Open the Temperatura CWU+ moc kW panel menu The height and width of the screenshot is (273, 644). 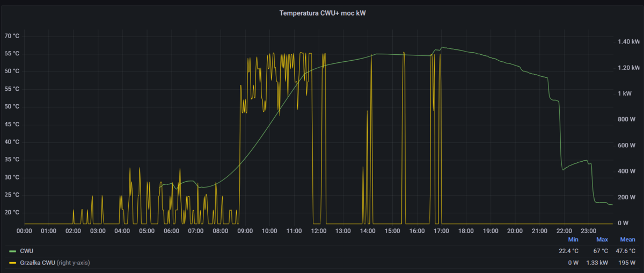[x=323, y=13]
